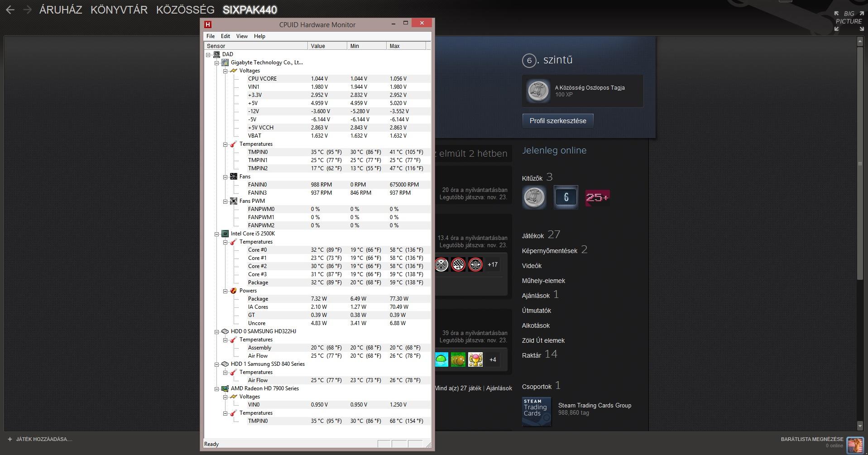
Task: Open the SIXPAK440 profile tab
Action: point(250,10)
